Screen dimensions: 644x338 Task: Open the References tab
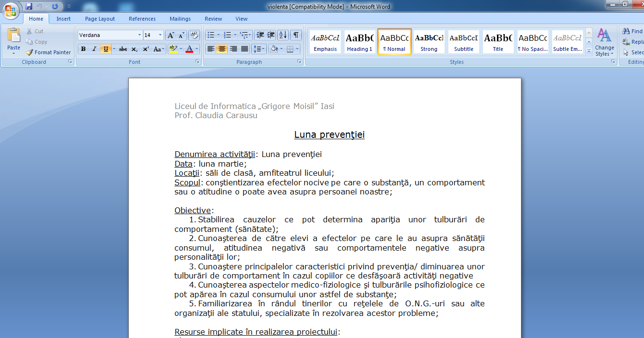point(142,19)
